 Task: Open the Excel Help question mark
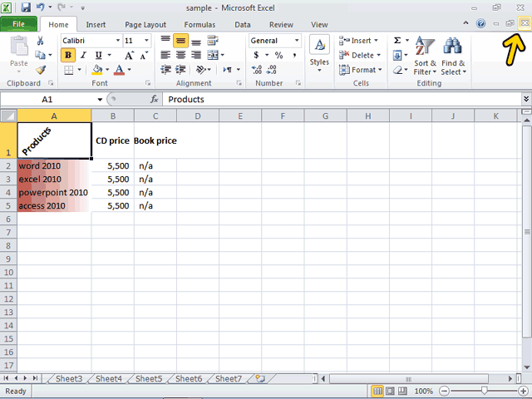click(480, 23)
